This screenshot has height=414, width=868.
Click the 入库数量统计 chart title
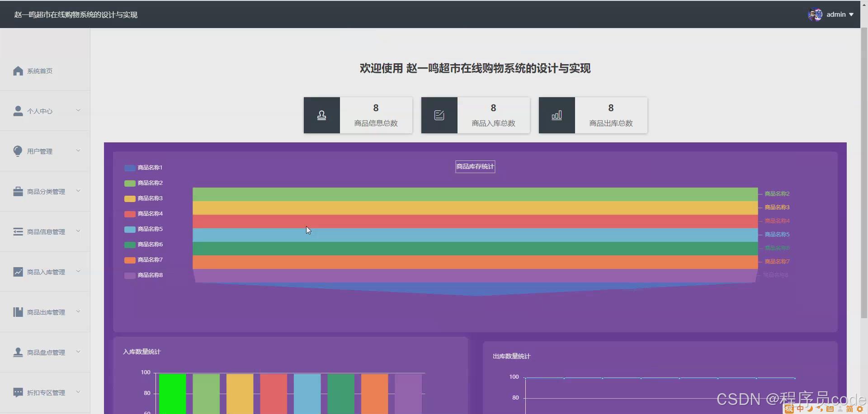coord(142,352)
